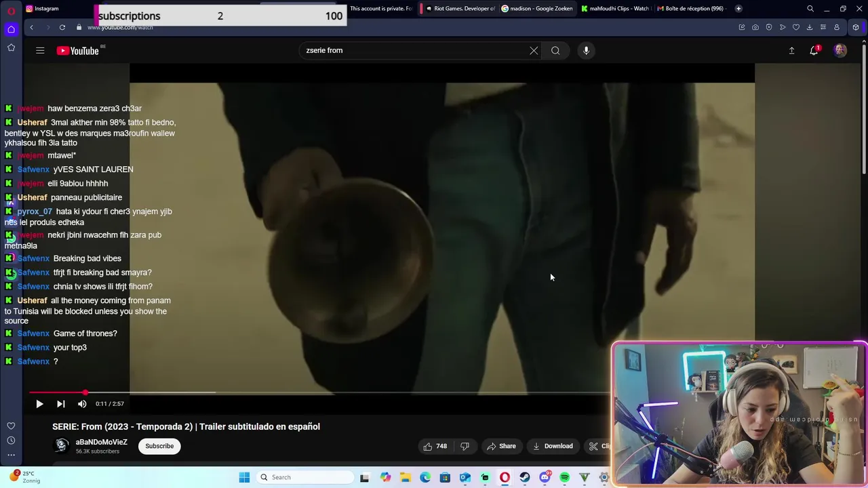
Task: Reload the page
Action: 62,27
